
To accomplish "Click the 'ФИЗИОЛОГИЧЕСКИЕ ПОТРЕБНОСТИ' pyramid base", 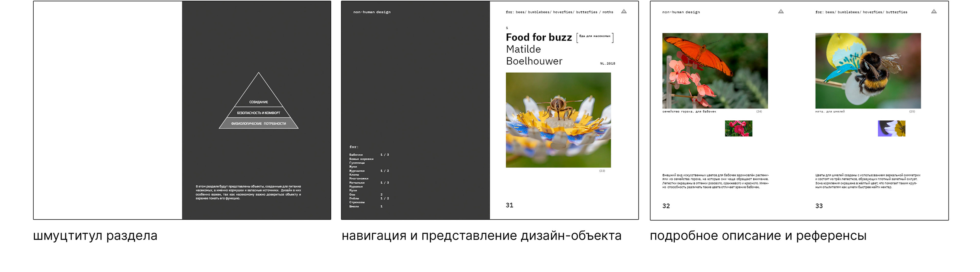I will pos(258,124).
